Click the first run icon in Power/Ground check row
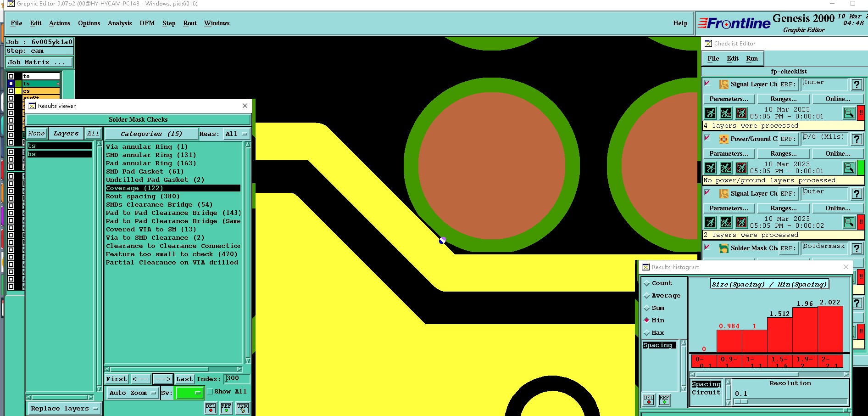This screenshot has width=868, height=416. pos(710,168)
